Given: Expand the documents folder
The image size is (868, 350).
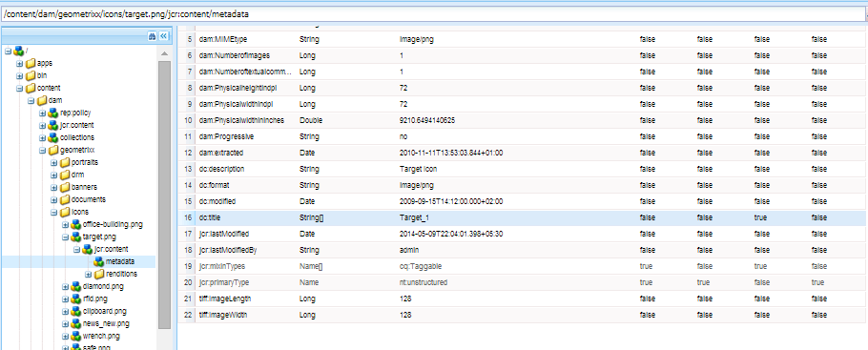Looking at the screenshot, I should pos(54,199).
